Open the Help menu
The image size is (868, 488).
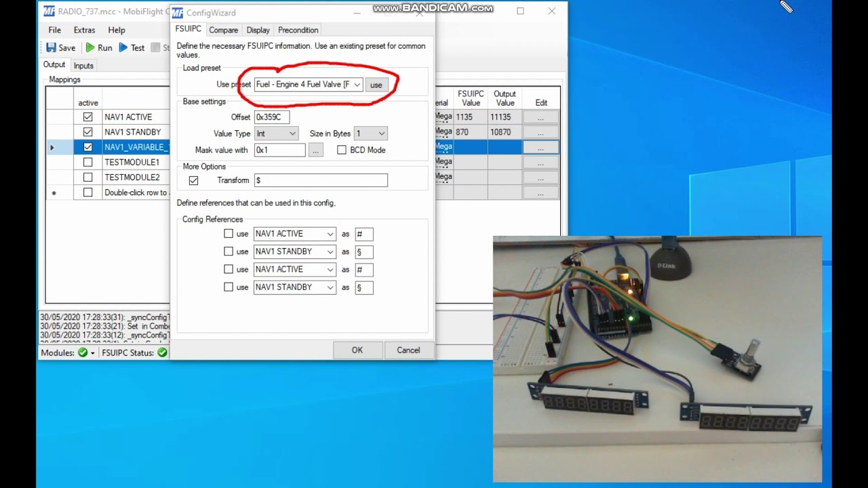[x=117, y=30]
